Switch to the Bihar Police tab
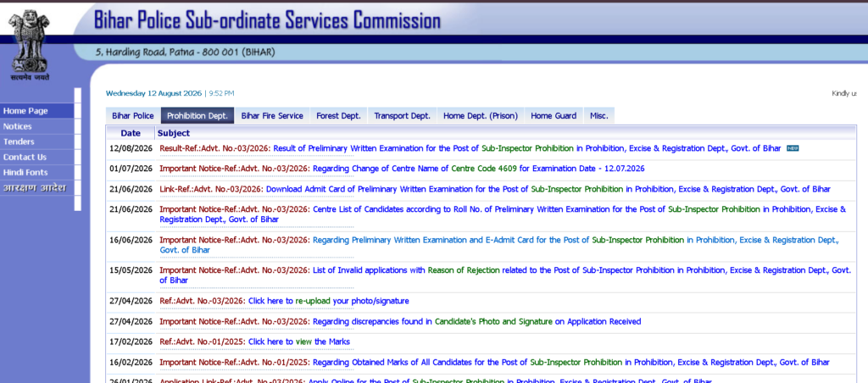868x383 pixels. coord(133,116)
